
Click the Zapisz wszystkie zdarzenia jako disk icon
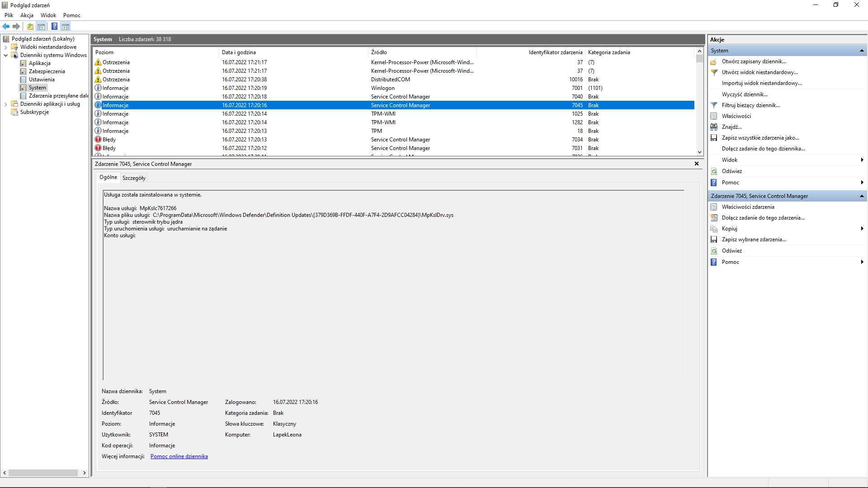click(714, 138)
